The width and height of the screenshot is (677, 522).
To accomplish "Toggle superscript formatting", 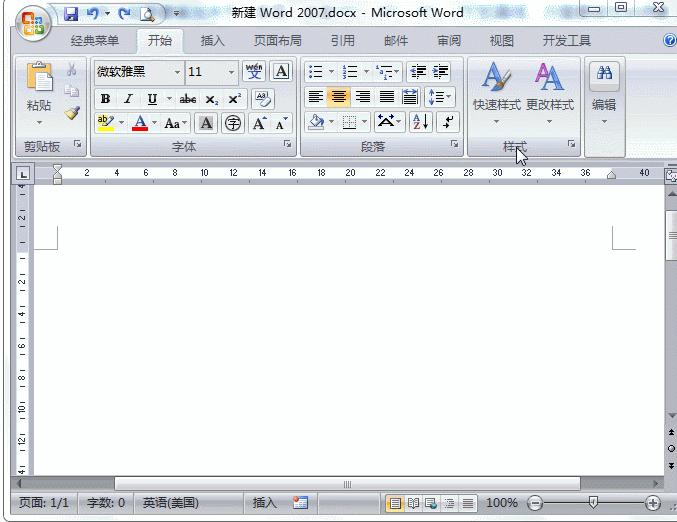I will pos(234,99).
